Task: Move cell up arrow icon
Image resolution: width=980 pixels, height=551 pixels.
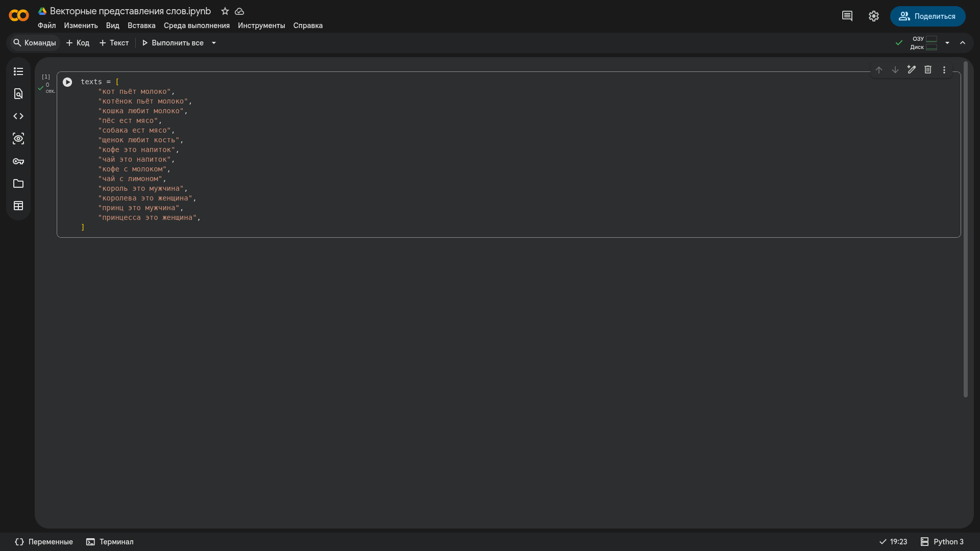Action: point(879,70)
